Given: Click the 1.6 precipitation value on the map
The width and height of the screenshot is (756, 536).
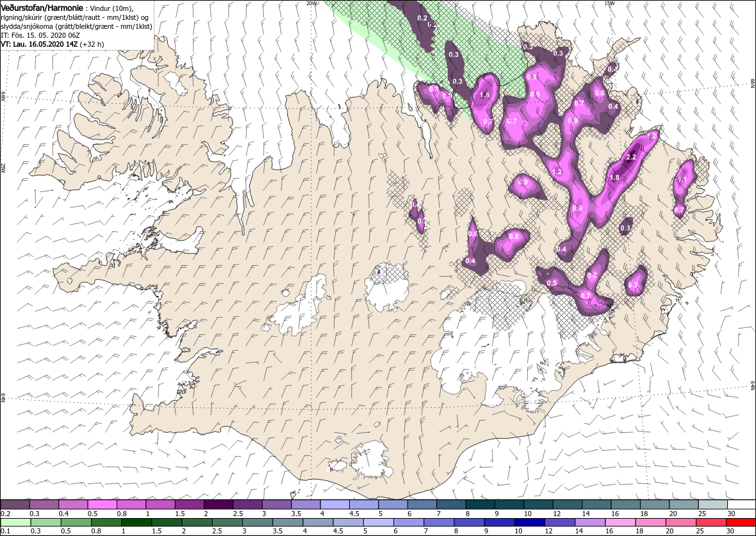Looking at the screenshot, I should [484, 95].
